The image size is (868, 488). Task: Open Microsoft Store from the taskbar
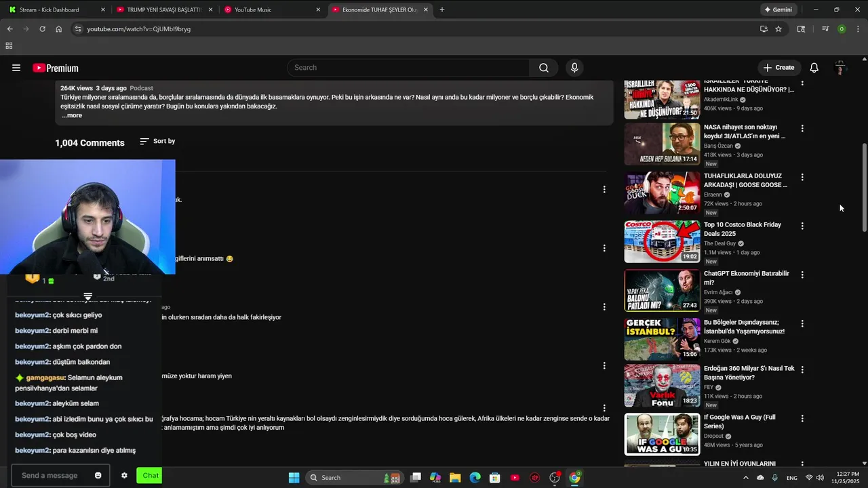[495, 478]
